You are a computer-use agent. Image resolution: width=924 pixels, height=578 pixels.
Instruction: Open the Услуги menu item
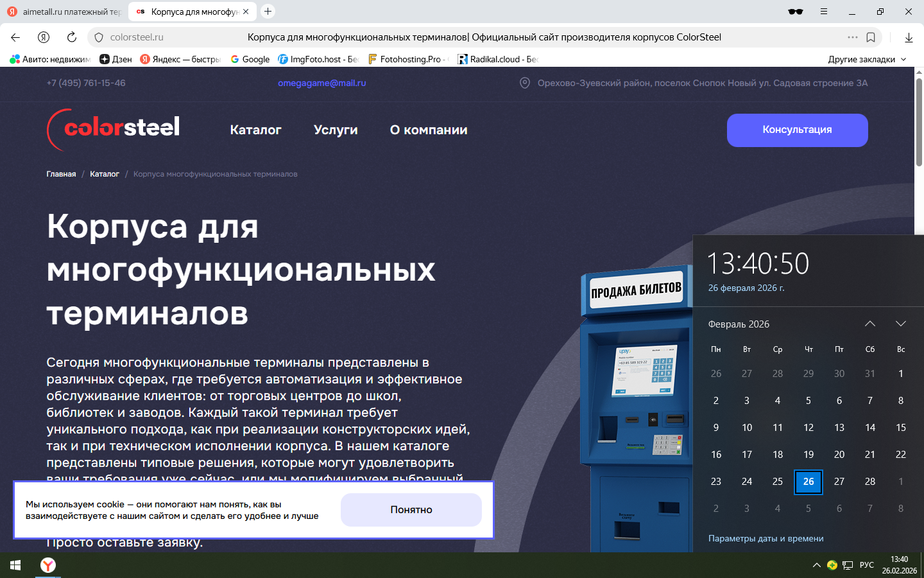tap(336, 130)
